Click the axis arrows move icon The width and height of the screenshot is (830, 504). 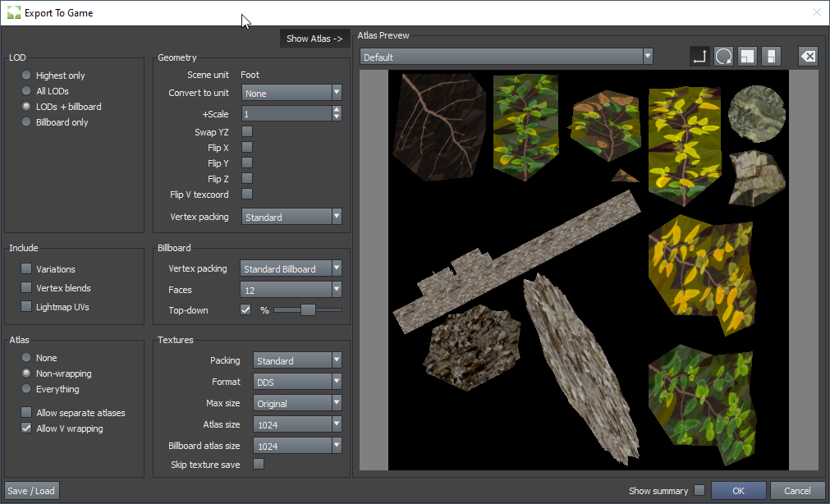click(x=699, y=57)
